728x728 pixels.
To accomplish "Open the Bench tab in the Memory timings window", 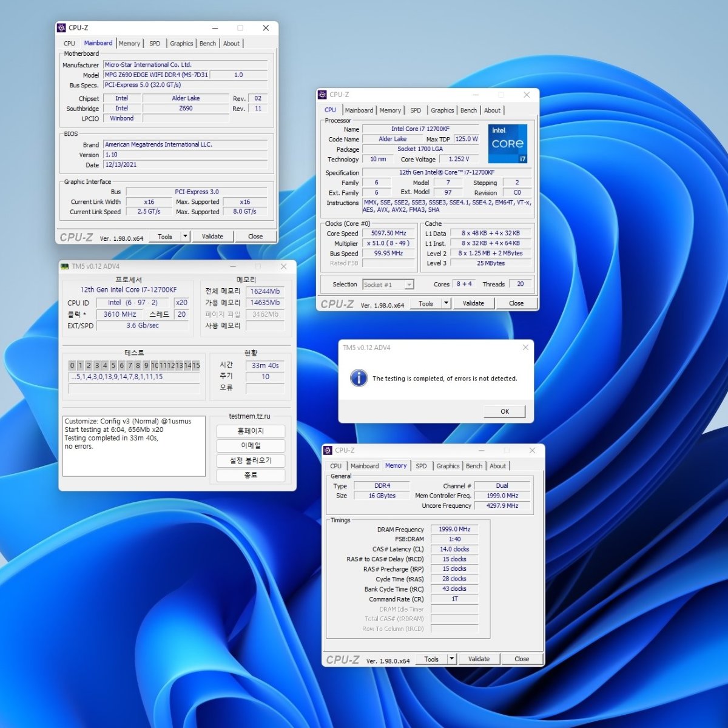I will pos(474,466).
